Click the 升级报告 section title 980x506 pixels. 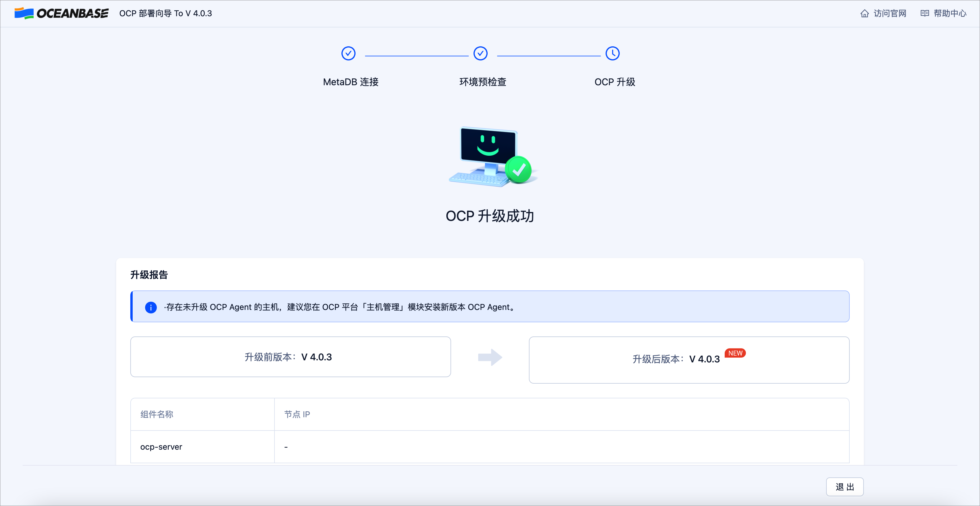tap(149, 275)
